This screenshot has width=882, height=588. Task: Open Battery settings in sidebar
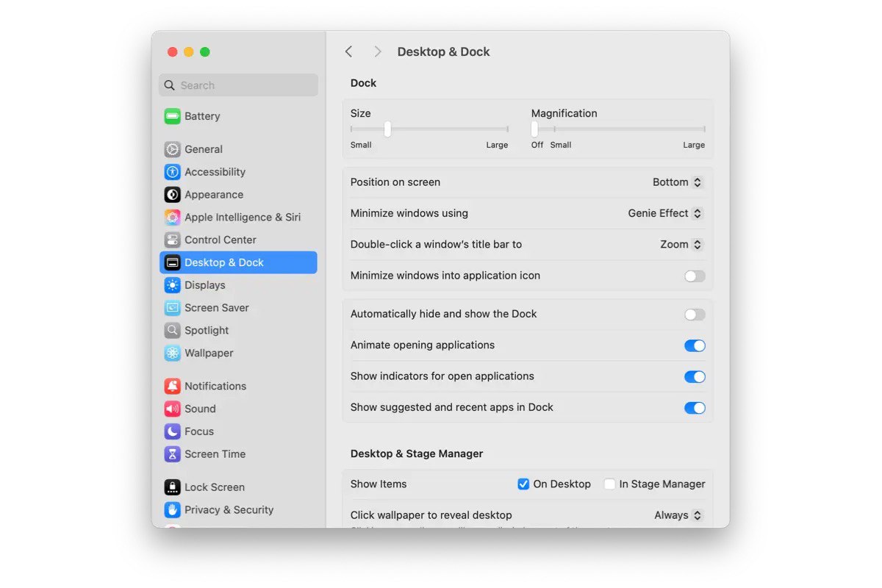coord(238,116)
